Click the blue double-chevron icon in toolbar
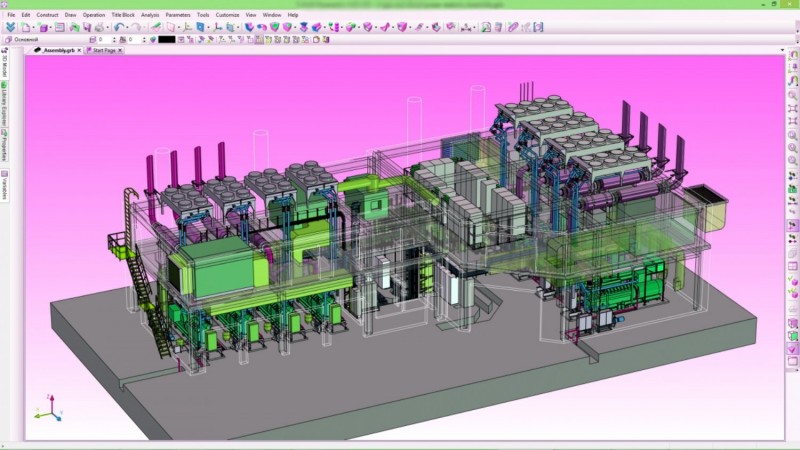The image size is (800, 450). click(10, 27)
